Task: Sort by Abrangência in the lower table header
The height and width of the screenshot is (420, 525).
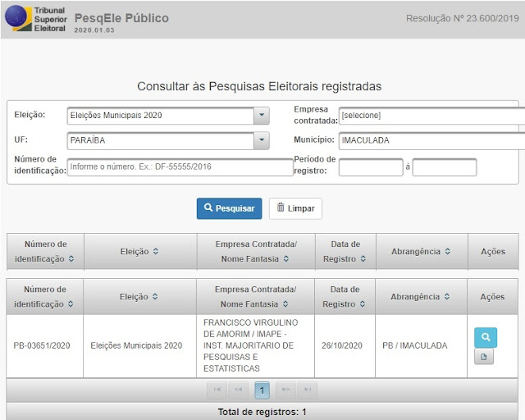Action: (x=420, y=297)
